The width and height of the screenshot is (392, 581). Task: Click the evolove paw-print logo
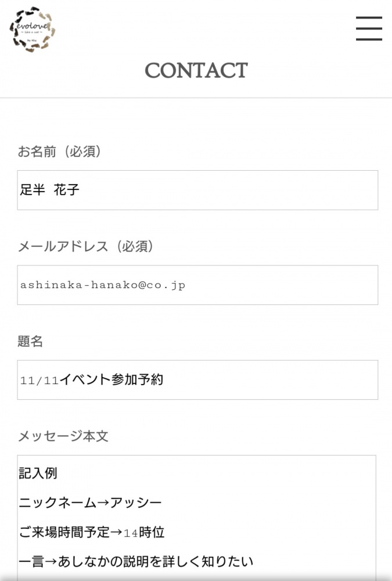[33, 29]
